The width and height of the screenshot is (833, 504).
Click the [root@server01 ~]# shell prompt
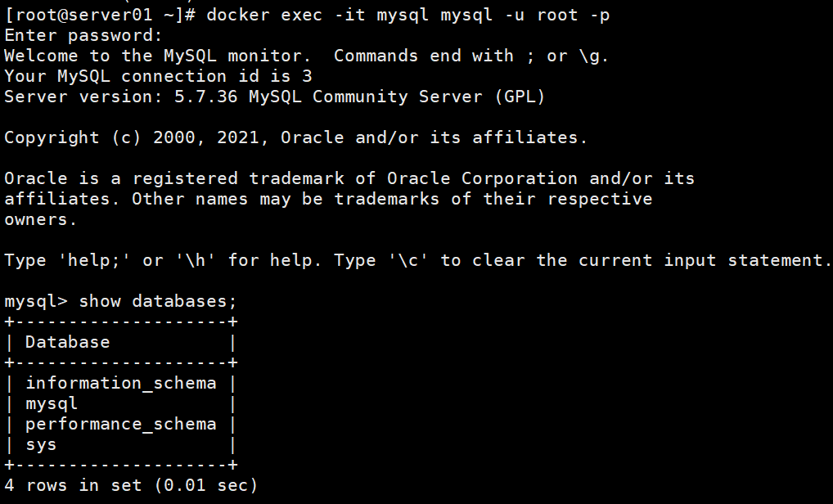[x=100, y=15]
